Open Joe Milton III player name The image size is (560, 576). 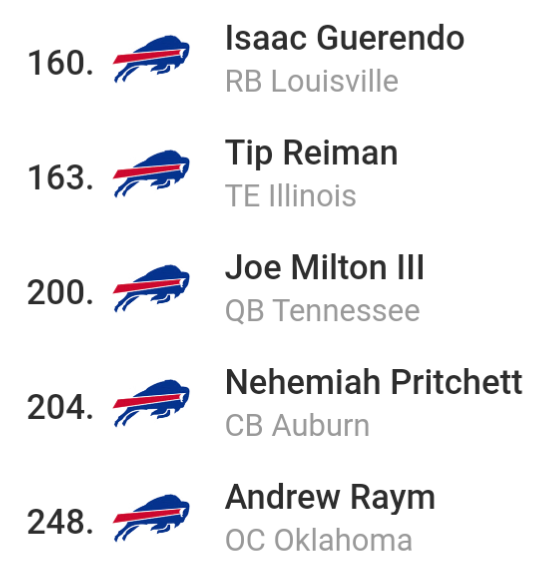(x=324, y=267)
